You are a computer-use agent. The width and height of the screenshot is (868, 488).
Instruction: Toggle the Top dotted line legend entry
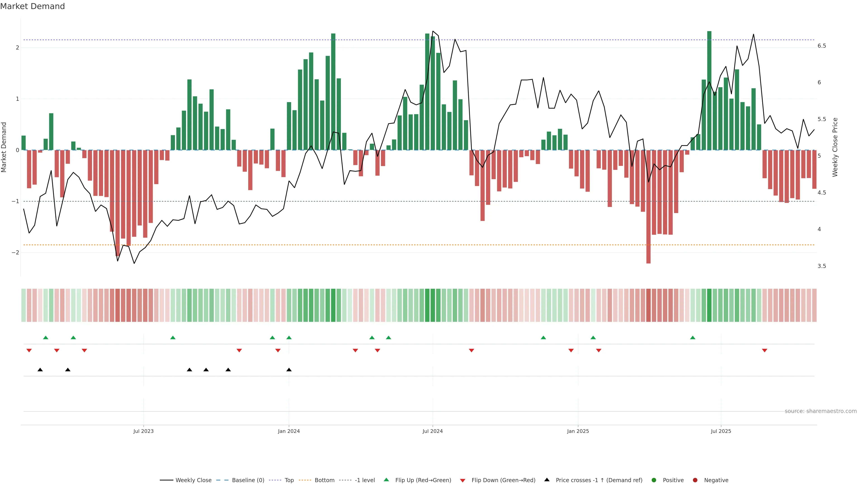click(x=289, y=480)
